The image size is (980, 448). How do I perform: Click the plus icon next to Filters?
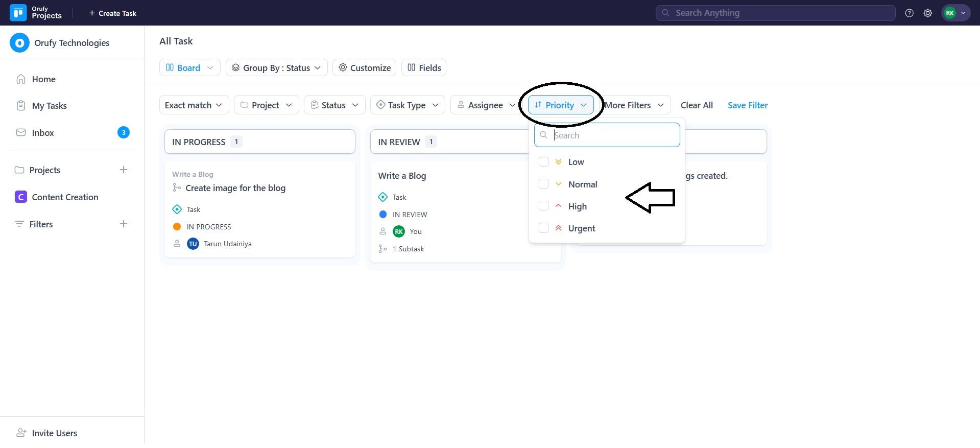coord(124,224)
